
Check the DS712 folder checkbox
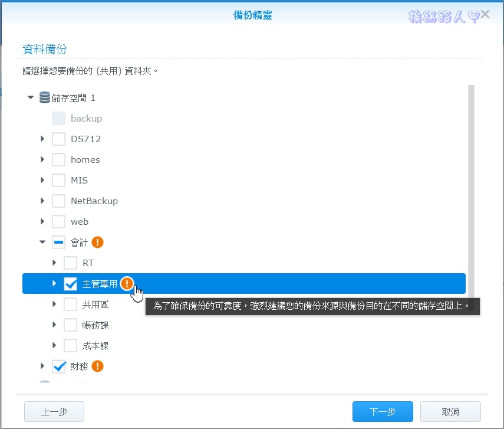[x=58, y=139]
